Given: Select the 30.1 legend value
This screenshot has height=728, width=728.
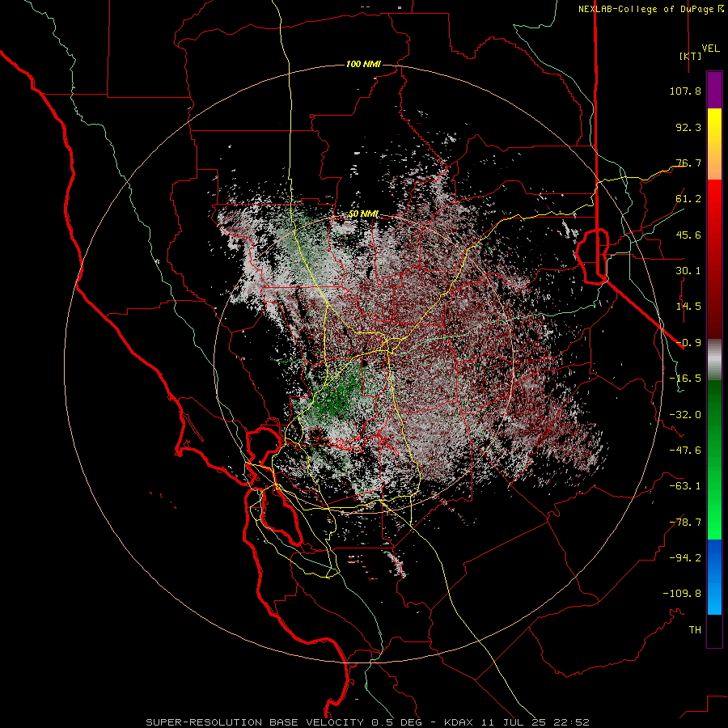Looking at the screenshot, I should (x=688, y=271).
